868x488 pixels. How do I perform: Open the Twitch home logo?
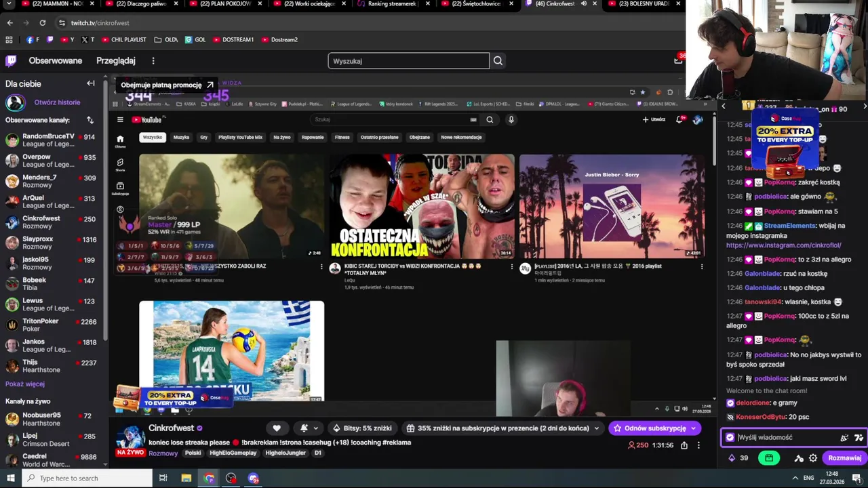coord(11,61)
